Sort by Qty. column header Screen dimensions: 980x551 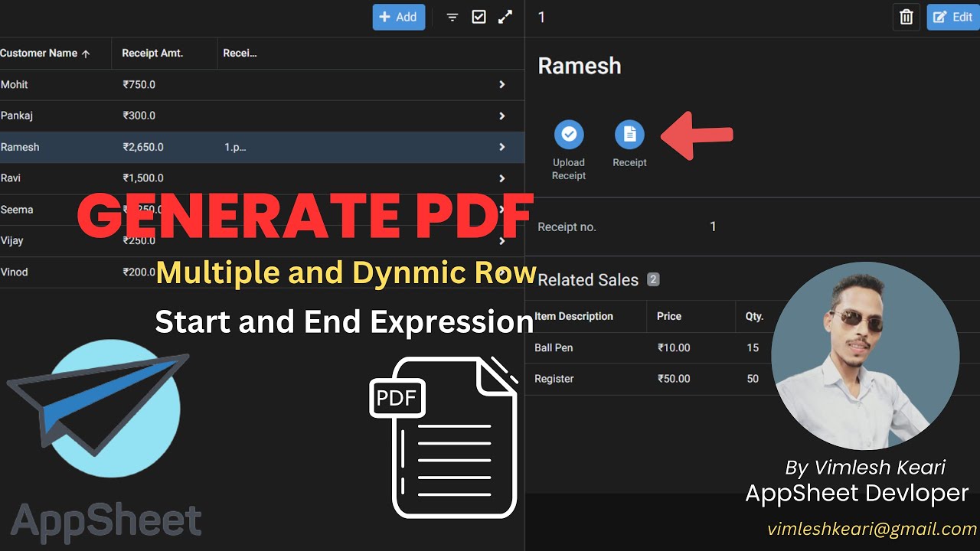coord(755,316)
